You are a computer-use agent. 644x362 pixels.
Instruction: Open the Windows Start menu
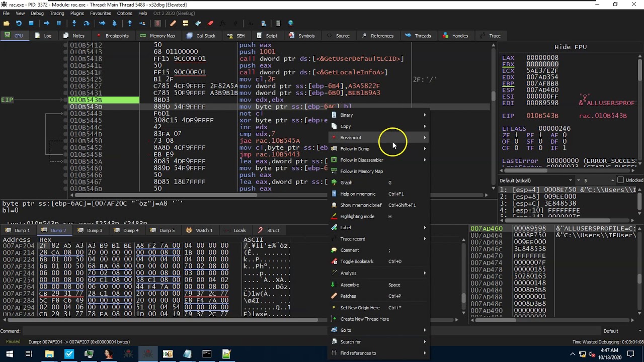(x=9, y=354)
